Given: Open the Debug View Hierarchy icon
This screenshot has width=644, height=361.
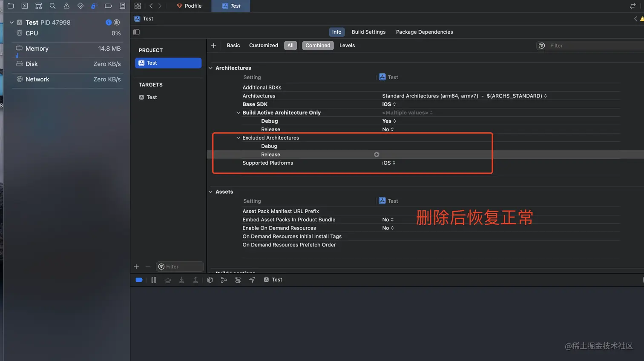Looking at the screenshot, I should 210,280.
